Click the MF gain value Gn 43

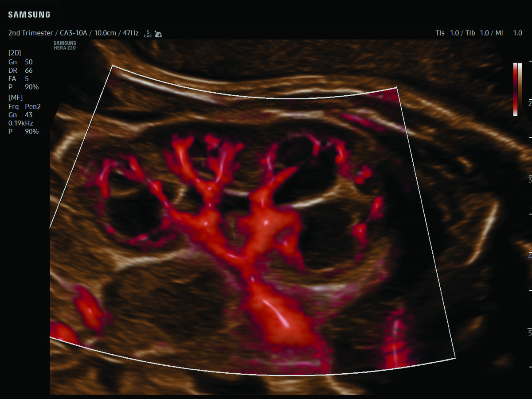click(20, 115)
